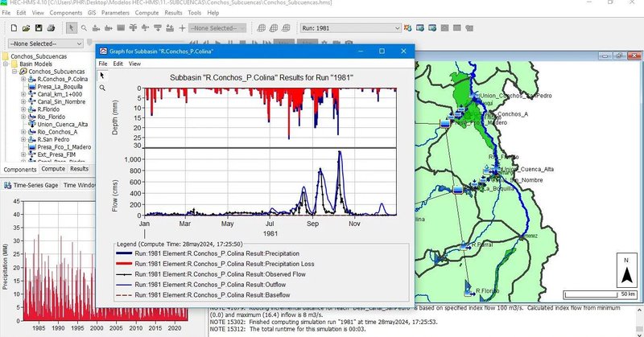Open a project with the folder icon
The width and height of the screenshot is (644, 337).
27,28
